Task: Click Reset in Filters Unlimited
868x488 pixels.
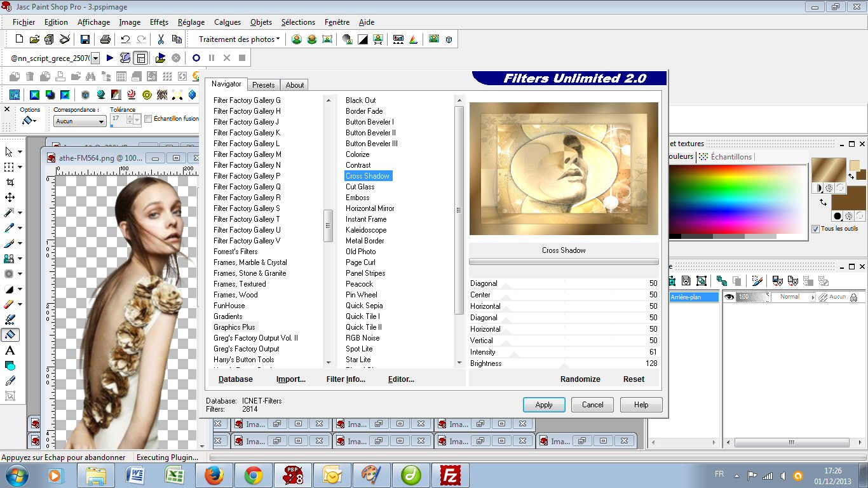Action: click(x=634, y=379)
